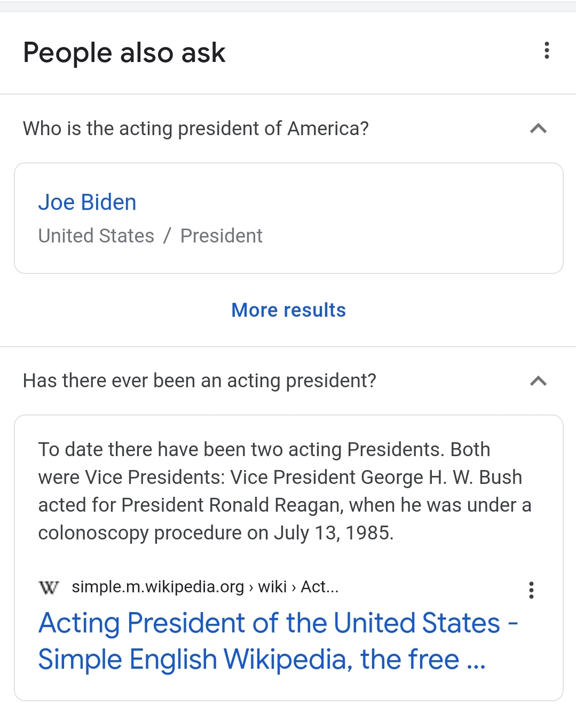Select the 'United States' label under Joe Biden
Image resolution: width=576 pixels, height=728 pixels.
96,236
